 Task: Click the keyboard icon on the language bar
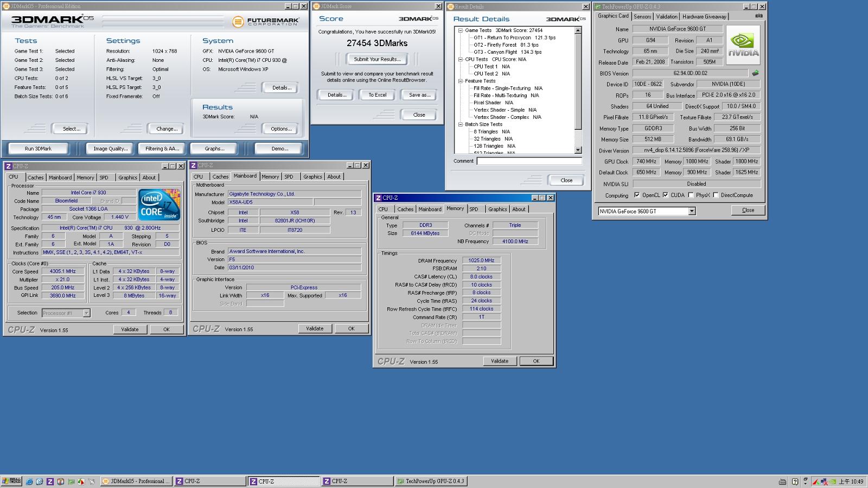(782, 481)
